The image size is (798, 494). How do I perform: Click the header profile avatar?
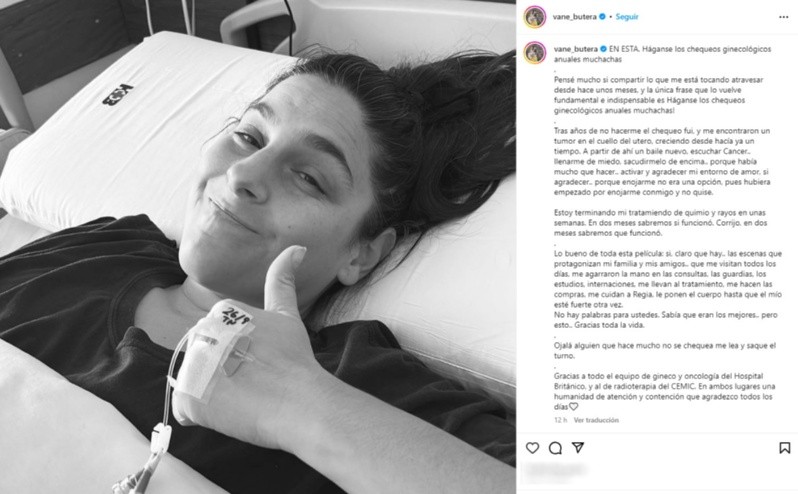pos(535,17)
